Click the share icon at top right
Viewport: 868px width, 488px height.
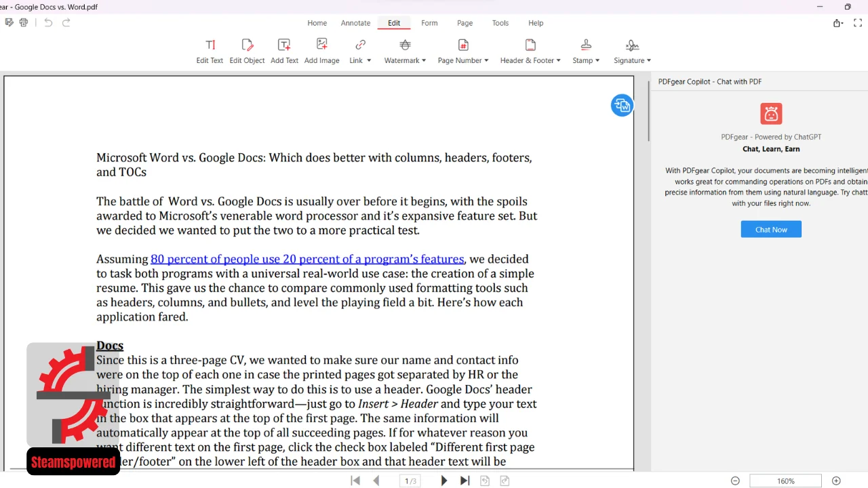(x=837, y=23)
